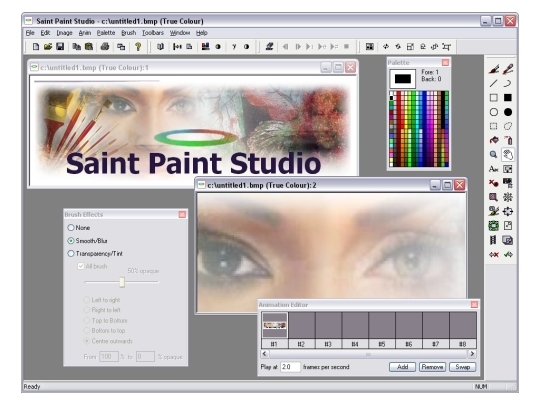Select the Curve tool
540x405 pixels.
508,83
